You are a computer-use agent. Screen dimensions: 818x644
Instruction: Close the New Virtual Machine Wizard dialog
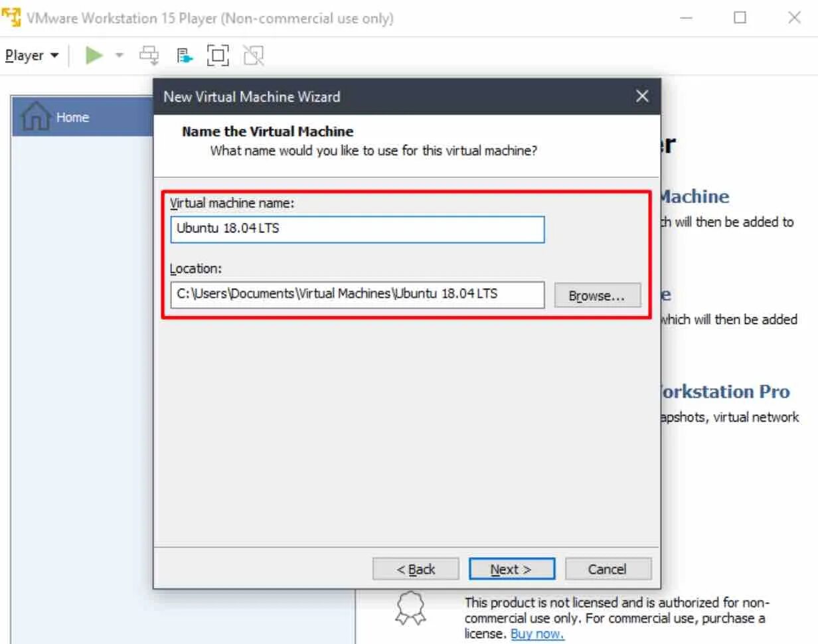coord(642,96)
